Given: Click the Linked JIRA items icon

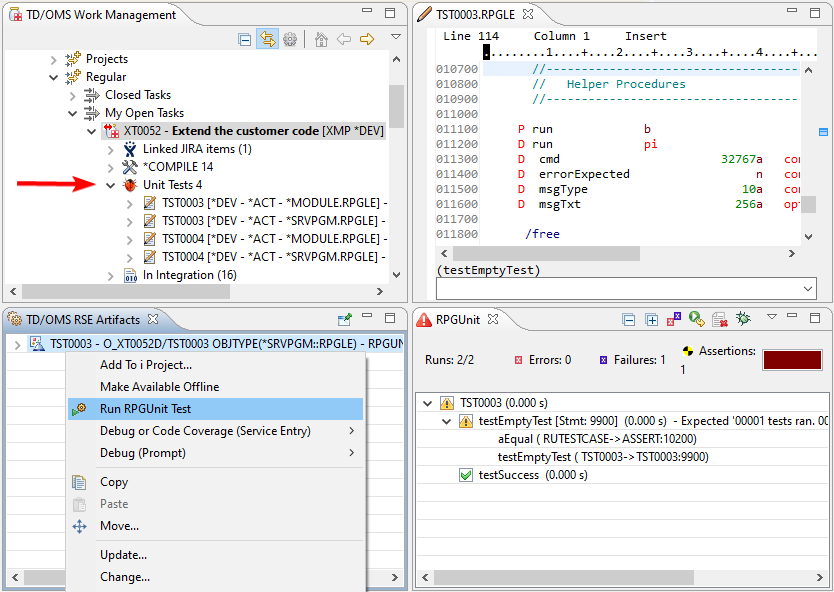Looking at the screenshot, I should click(x=130, y=149).
